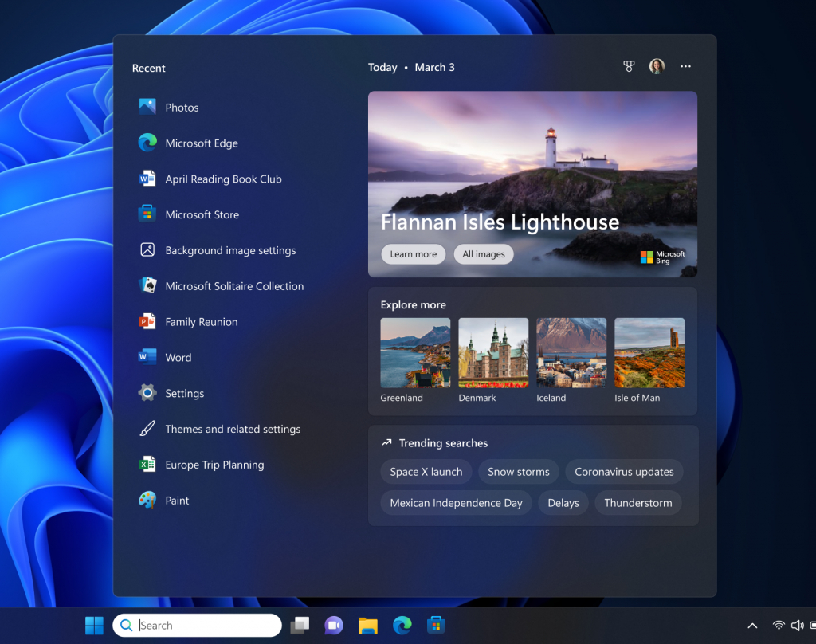Open the ellipsis more-options menu
Screen dimensions: 816x644
coord(685,66)
